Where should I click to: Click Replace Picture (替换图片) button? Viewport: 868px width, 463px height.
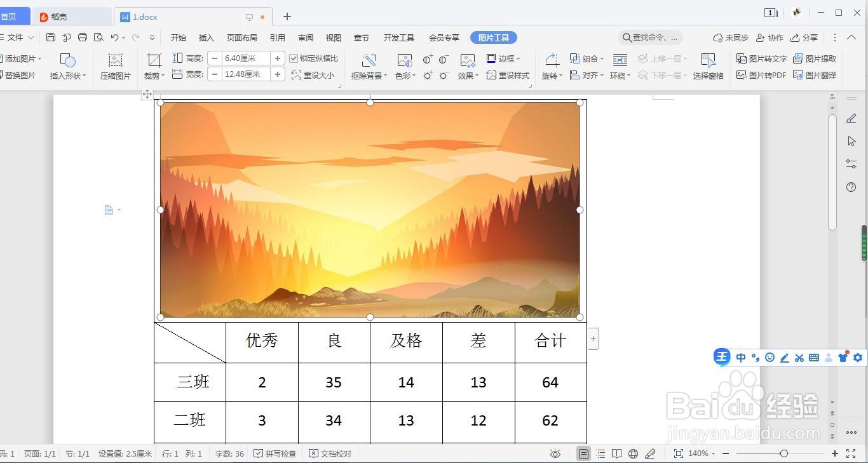click(18, 75)
